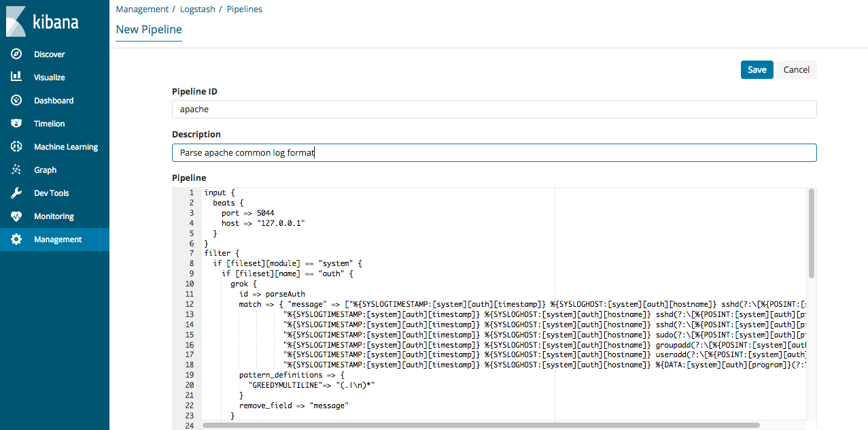Open Pipelines breadcrumb link
The height and width of the screenshot is (430, 868).
[x=244, y=10]
